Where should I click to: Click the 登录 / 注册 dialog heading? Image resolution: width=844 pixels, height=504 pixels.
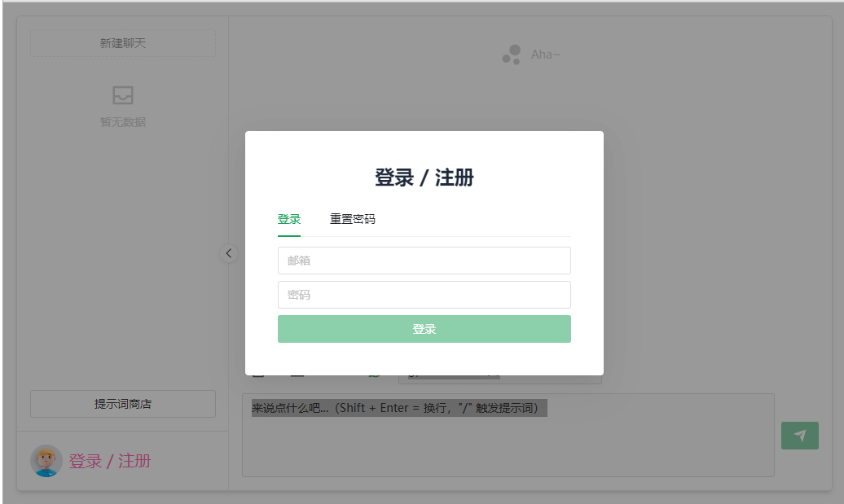(424, 177)
